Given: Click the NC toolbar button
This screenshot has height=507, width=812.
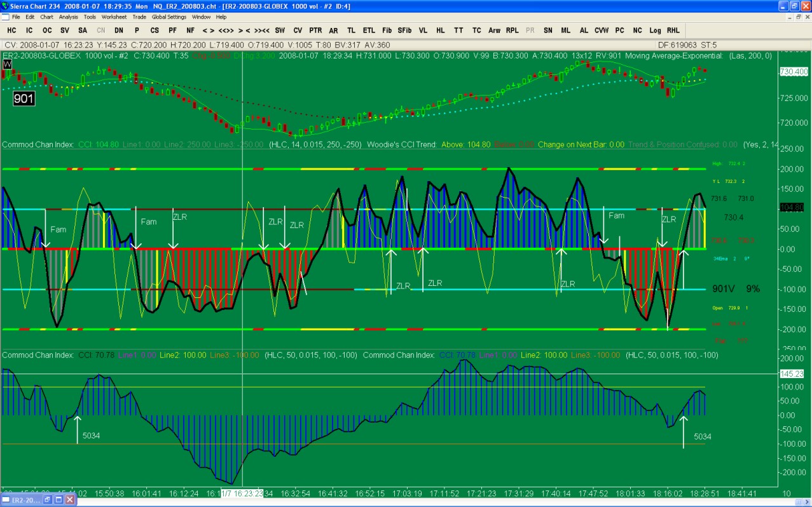Looking at the screenshot, I should coord(637,30).
